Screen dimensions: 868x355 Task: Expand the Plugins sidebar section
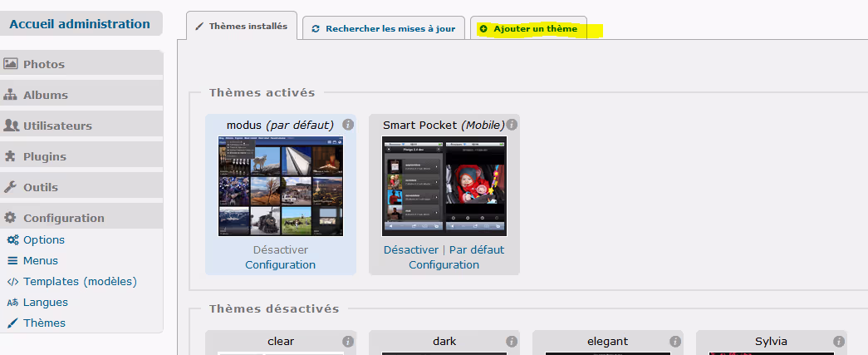(81, 156)
